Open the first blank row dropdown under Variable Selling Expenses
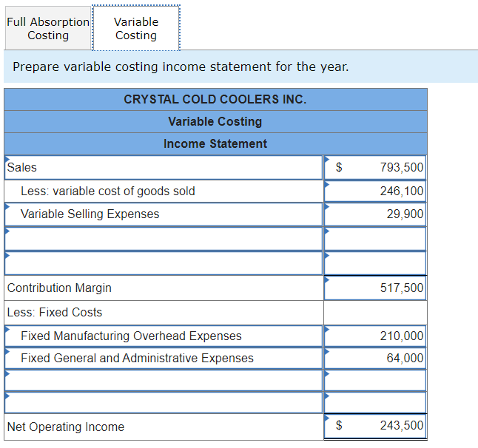The width and height of the screenshot is (478, 448). 164,239
